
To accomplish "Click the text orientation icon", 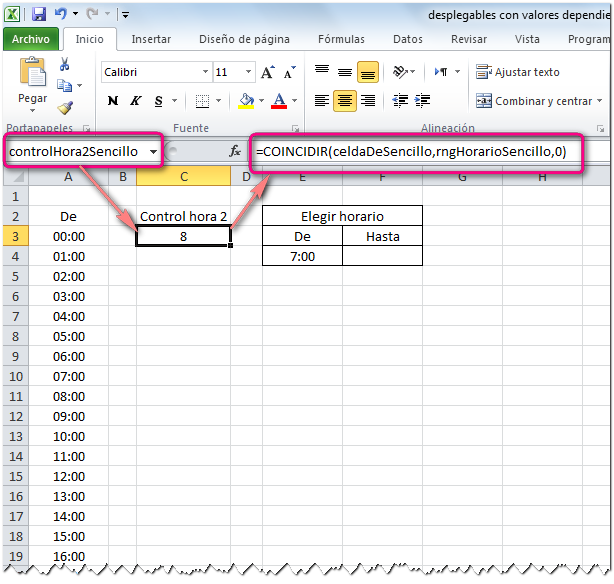I will (401, 72).
